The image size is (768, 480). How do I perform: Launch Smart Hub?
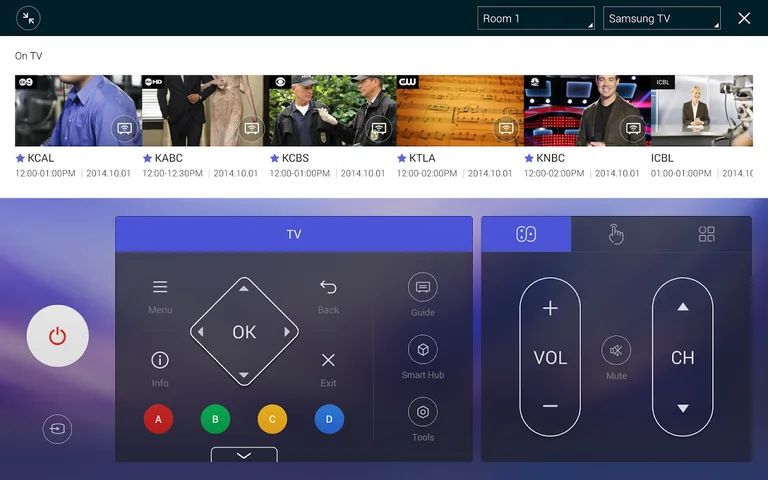[423, 358]
